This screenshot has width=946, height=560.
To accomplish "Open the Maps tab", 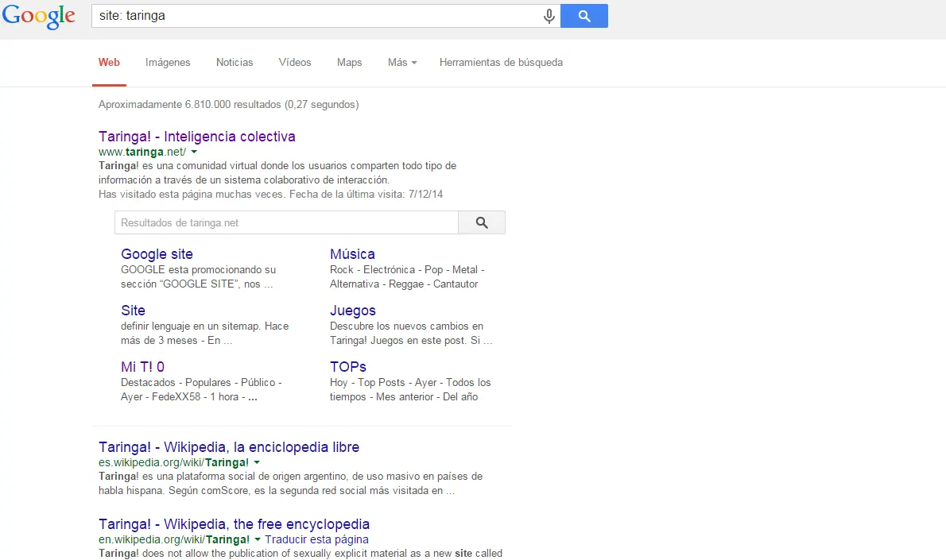I will click(x=349, y=62).
